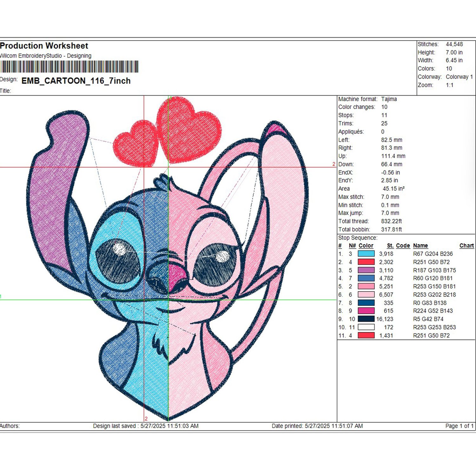This screenshot has height=474, width=476.
Task: Choose the white swatch R253 G253 B253
Action: click(x=366, y=327)
